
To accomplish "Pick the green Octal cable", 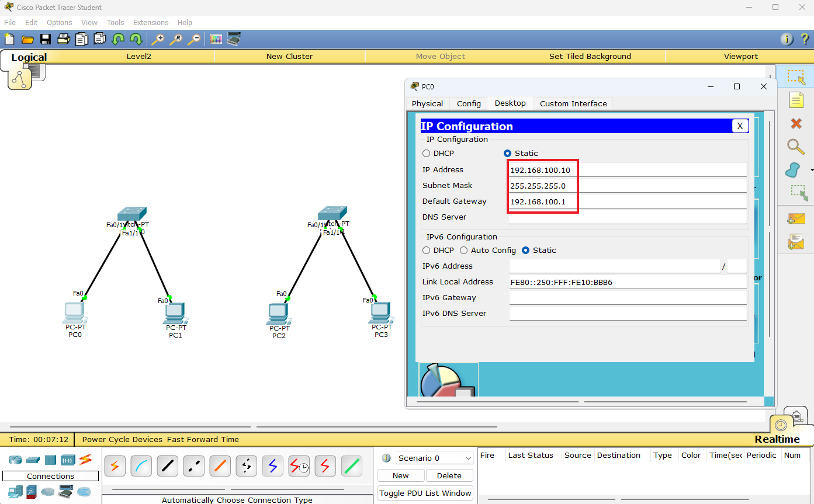I will coord(351,466).
